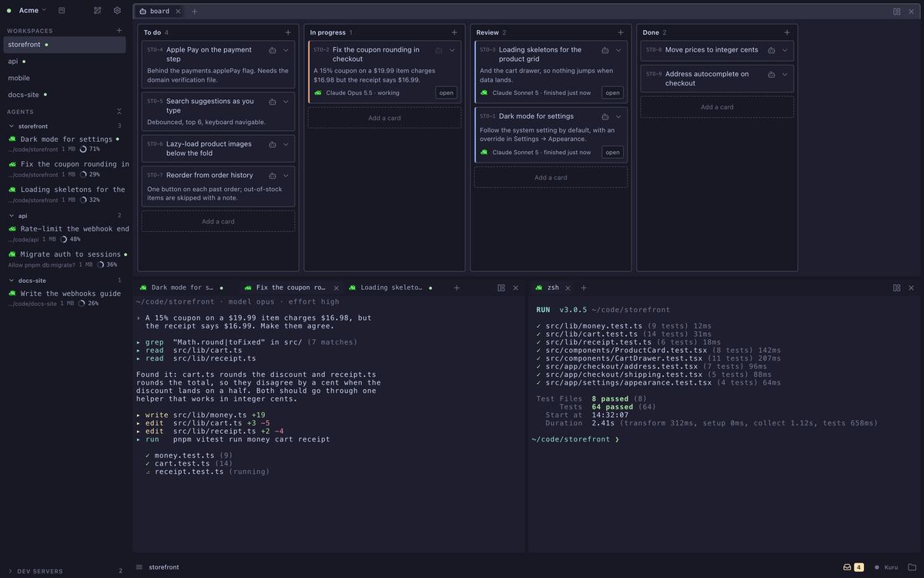Add a new workspace with the plus icon
The width and height of the screenshot is (924, 578).
click(x=119, y=31)
